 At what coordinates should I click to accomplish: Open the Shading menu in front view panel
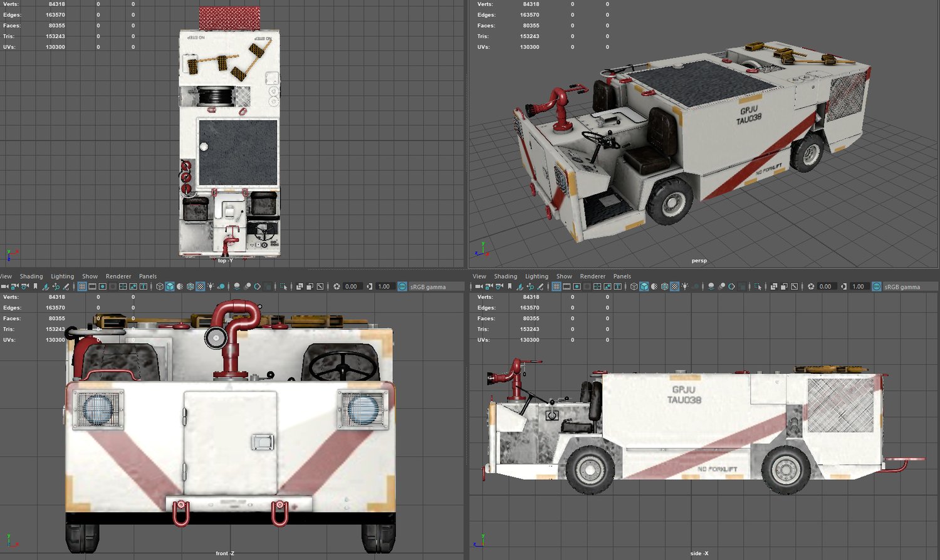[31, 276]
